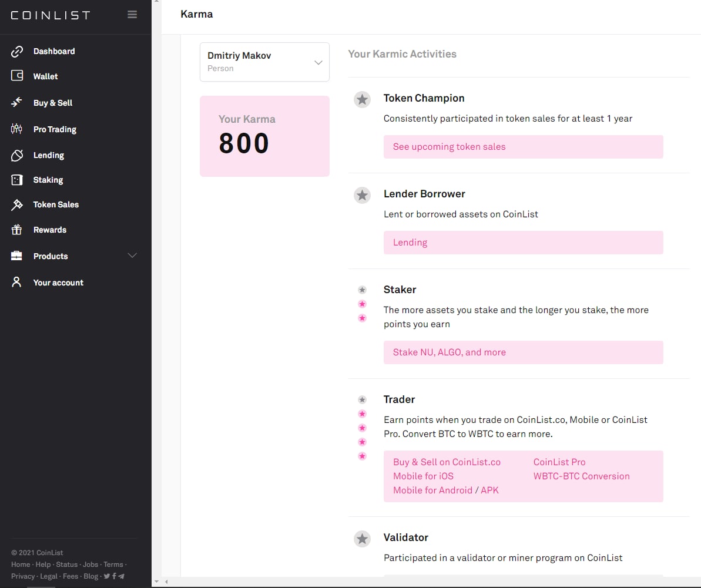Viewport: 701px width, 588px height.
Task: Expand the Products submenu chevron
Action: pos(132,256)
